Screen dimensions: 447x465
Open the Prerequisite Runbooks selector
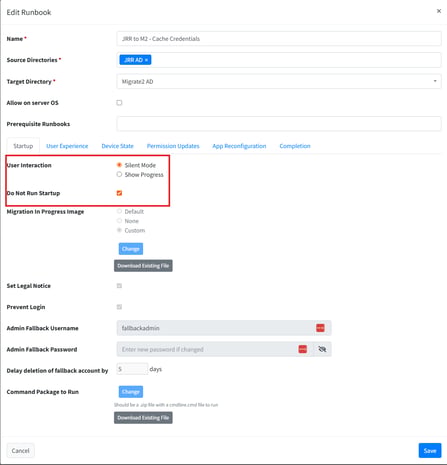[279, 124]
